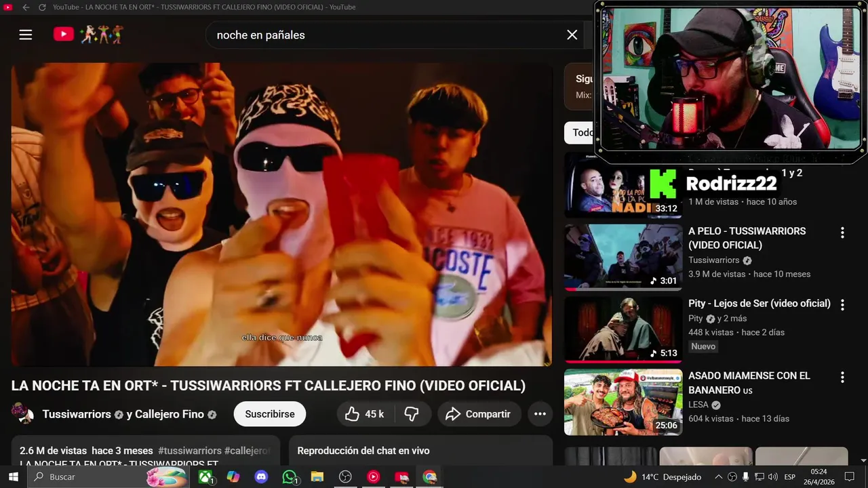The width and height of the screenshot is (868, 488).
Task: Click the taskbar Buscar search box
Action: 108,477
